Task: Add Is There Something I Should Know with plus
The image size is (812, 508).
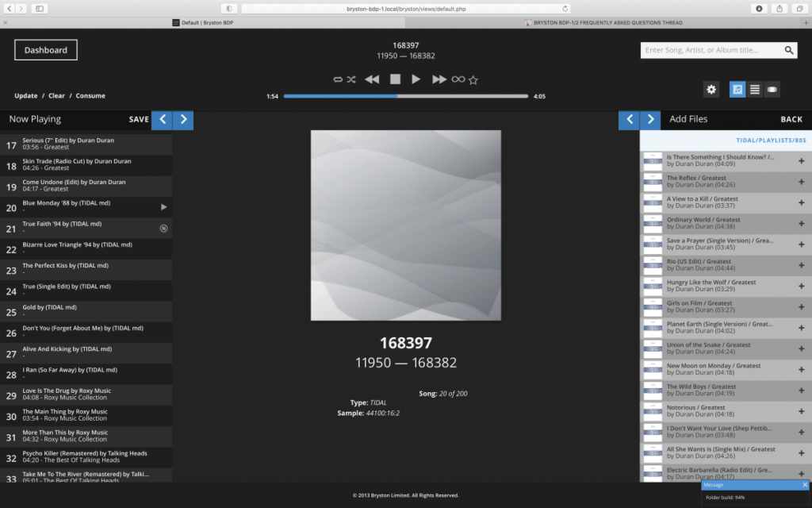Action: point(801,160)
